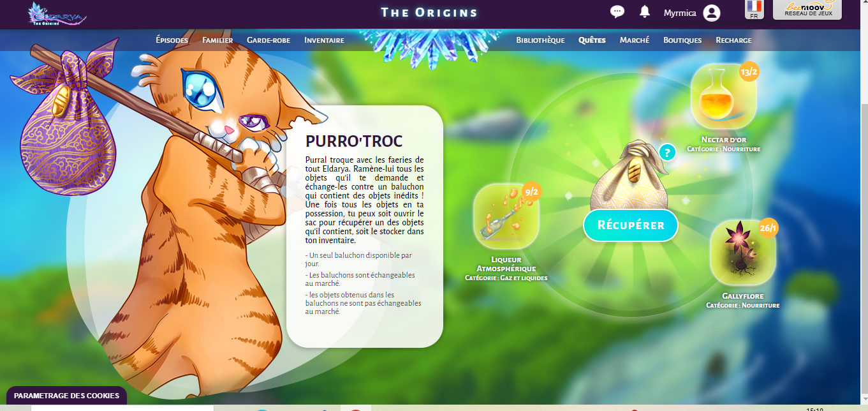The image size is (868, 411).
Task: Click the Myrmica username
Action: tap(680, 13)
